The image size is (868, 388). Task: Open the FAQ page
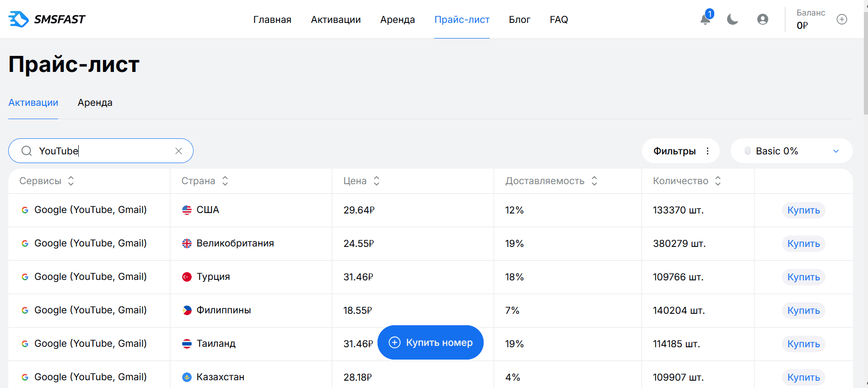(x=559, y=20)
